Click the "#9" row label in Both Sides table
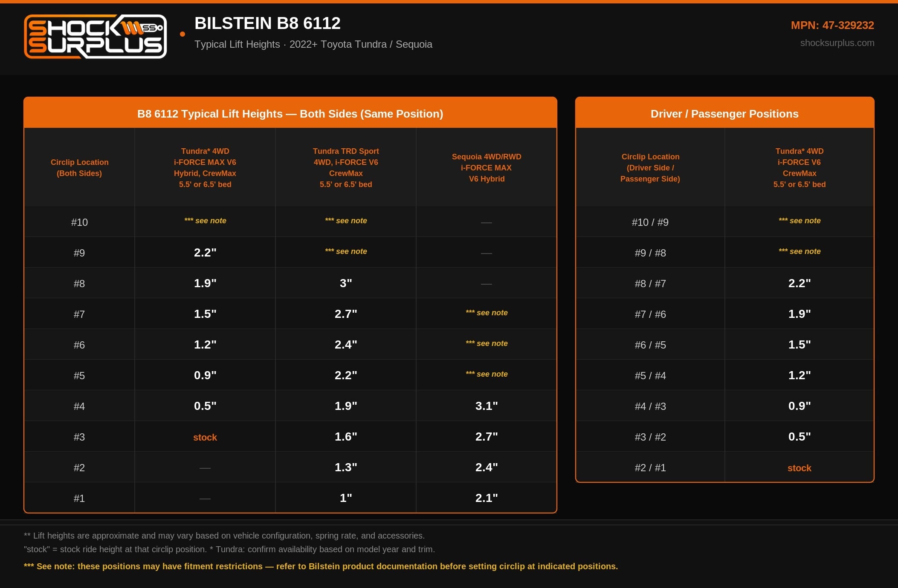 [x=79, y=253]
